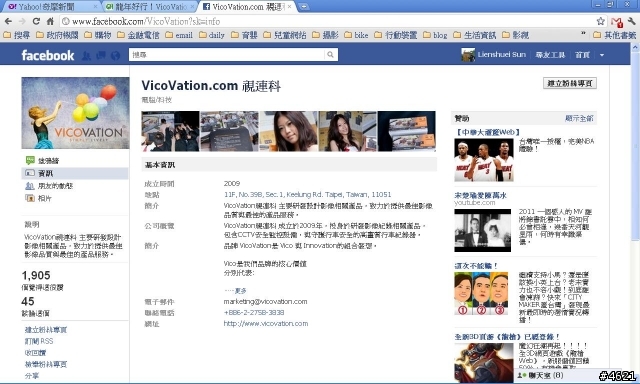640x384 pixels.
Task: Select the marketing@vicovation.com email text
Action: 265,302
